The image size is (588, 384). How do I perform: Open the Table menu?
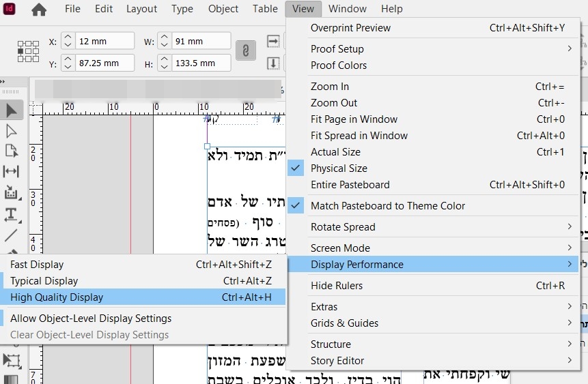(x=265, y=9)
